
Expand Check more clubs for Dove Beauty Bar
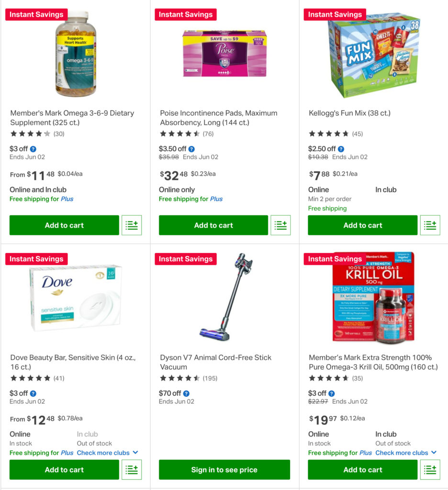click(108, 453)
